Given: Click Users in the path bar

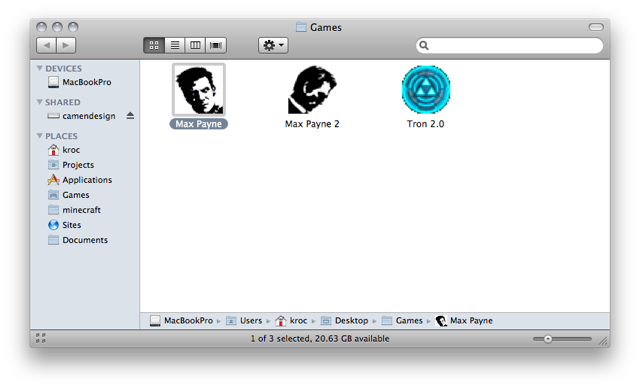Looking at the screenshot, I should pyautogui.click(x=251, y=321).
